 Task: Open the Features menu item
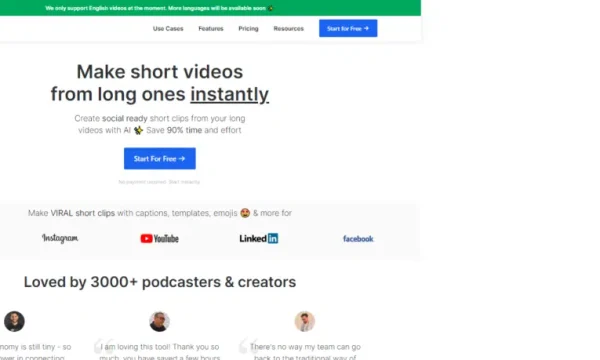click(x=211, y=29)
